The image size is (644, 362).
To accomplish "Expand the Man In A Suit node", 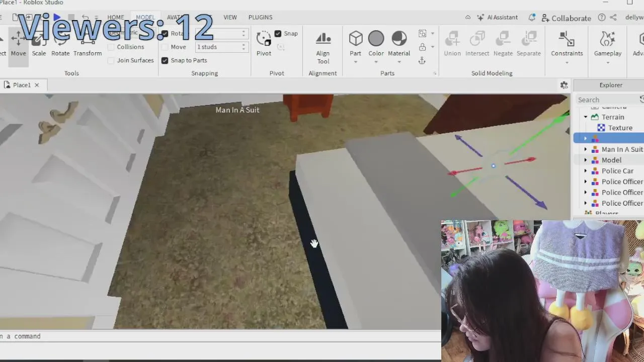I will click(586, 149).
